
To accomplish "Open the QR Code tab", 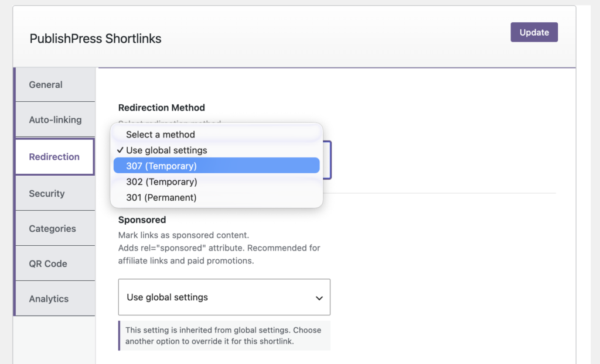I will (55, 264).
